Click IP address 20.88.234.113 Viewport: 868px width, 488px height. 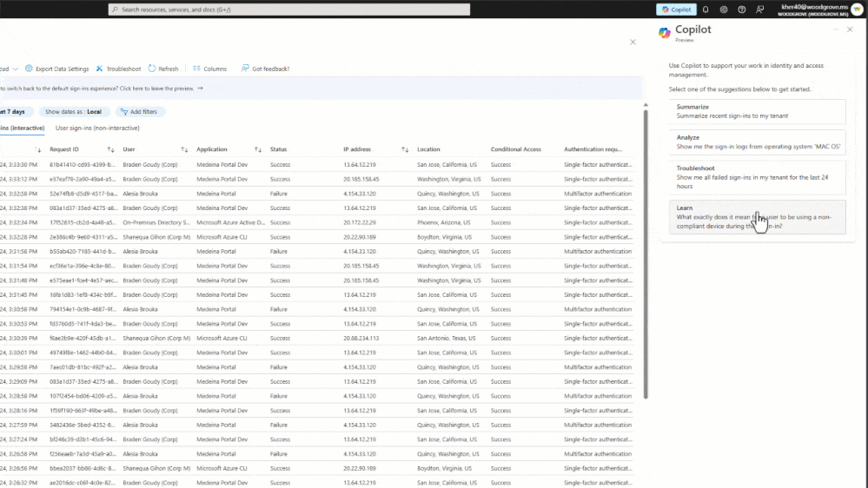[x=361, y=338]
